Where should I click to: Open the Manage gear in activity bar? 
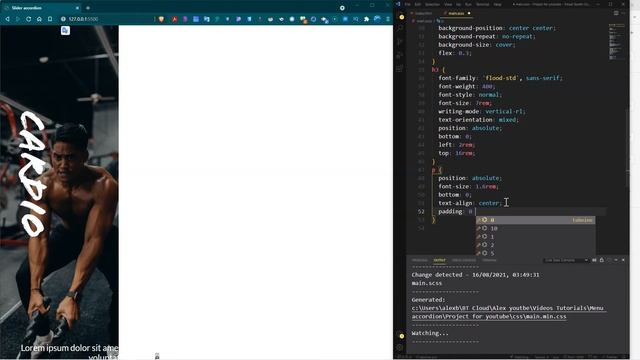point(400,348)
